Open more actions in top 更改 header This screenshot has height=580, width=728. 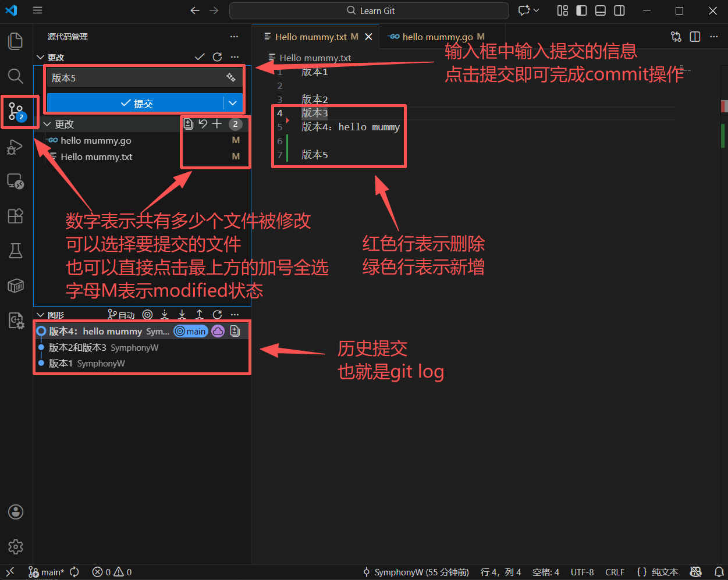tap(235, 57)
